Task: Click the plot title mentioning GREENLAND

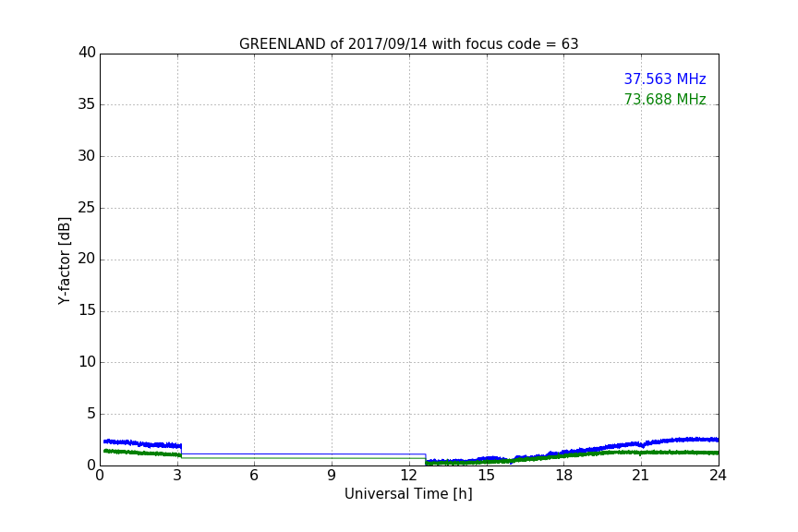Action: 408,44
